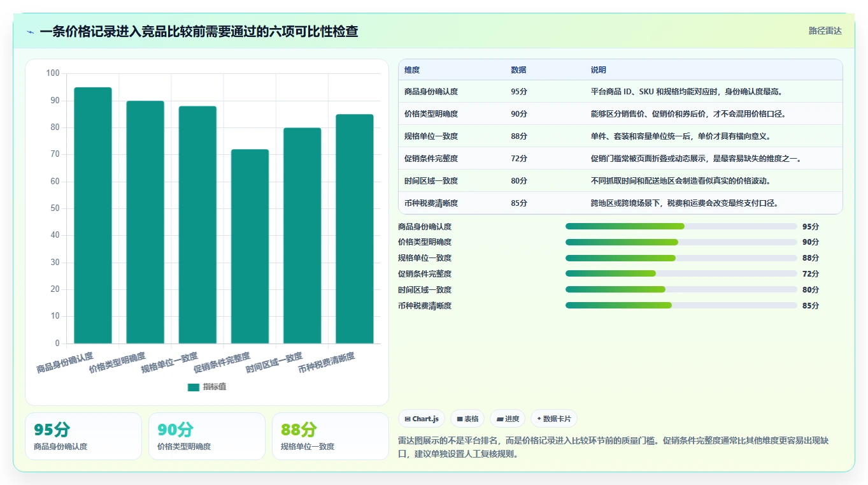Click the 72分 progress bar for 促销条件完整度
868x485 pixels.
pos(681,273)
